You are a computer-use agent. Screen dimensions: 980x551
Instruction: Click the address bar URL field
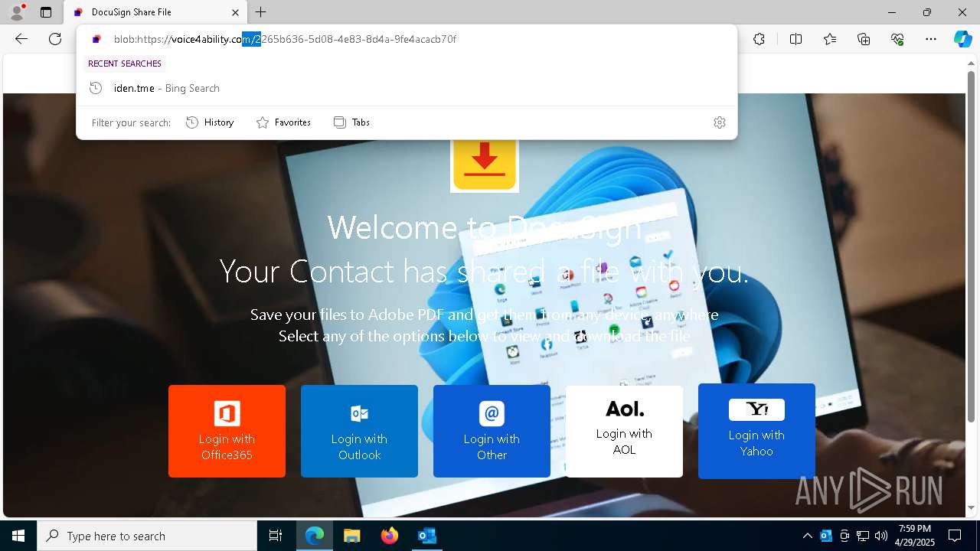tap(406, 39)
